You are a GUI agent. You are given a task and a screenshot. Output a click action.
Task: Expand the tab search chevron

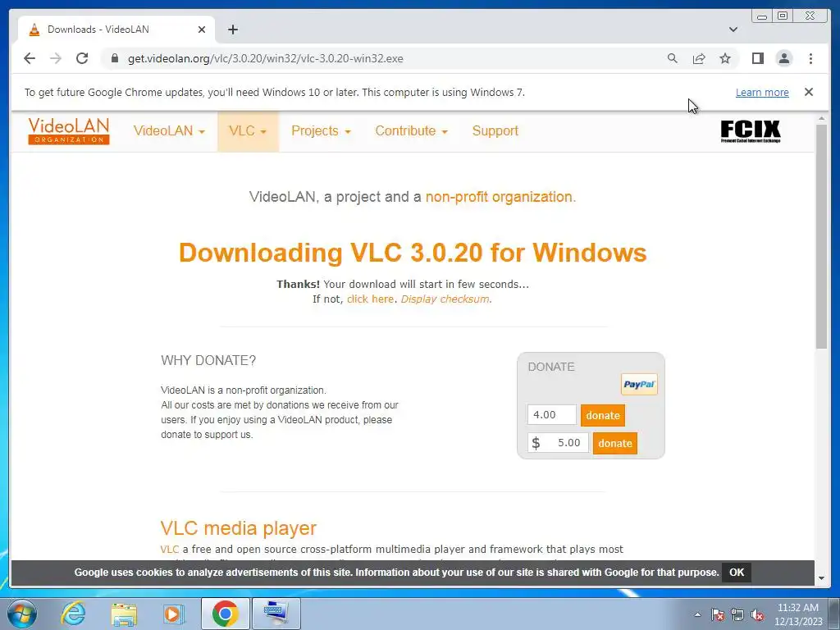click(733, 30)
